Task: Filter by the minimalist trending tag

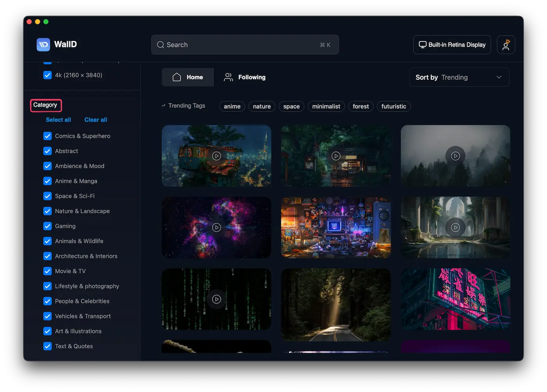Action: pyautogui.click(x=326, y=106)
